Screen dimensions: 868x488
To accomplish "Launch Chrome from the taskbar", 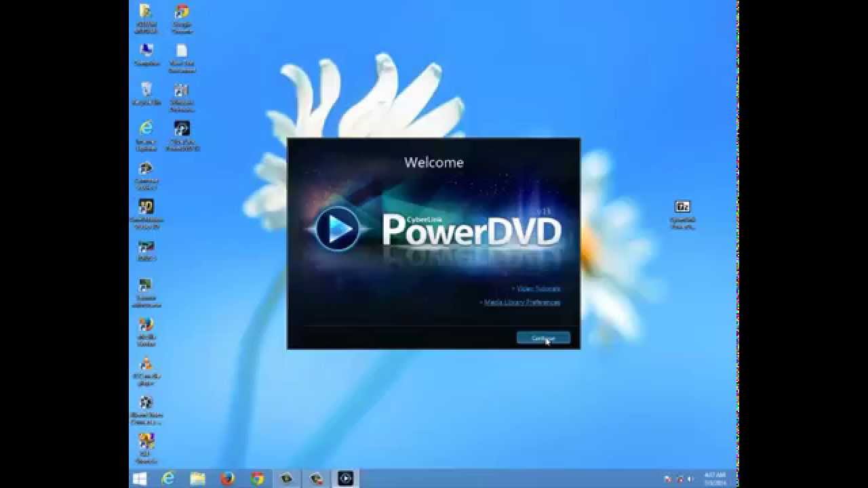I will (x=257, y=479).
